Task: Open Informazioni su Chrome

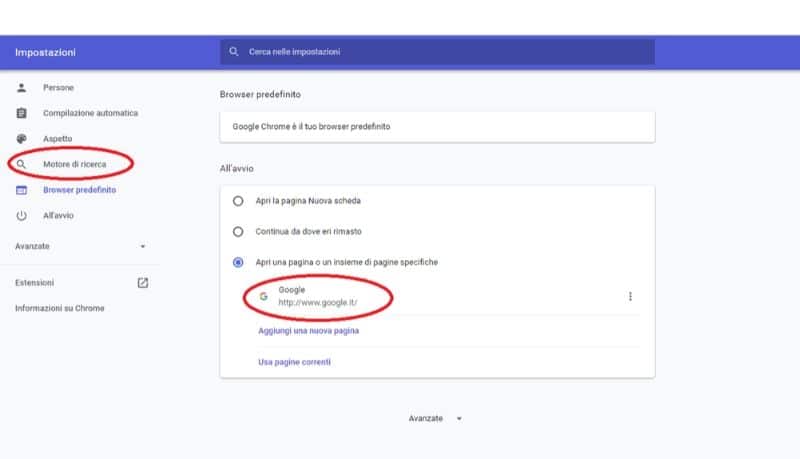Action: (x=60, y=308)
